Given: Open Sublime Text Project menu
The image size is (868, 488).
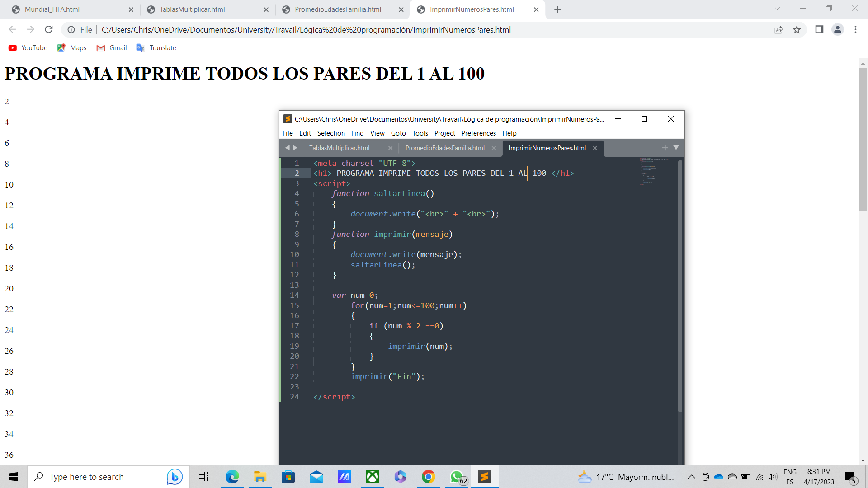Looking at the screenshot, I should click(445, 133).
